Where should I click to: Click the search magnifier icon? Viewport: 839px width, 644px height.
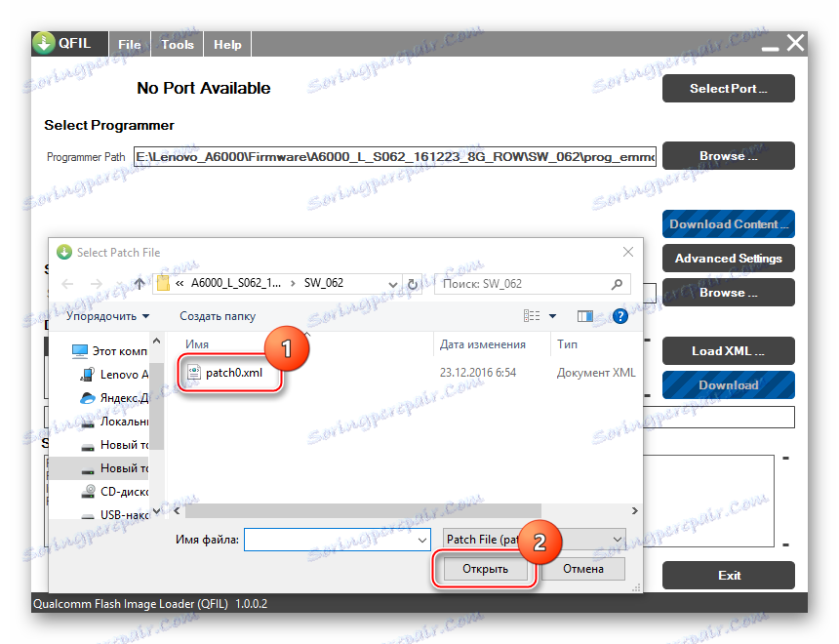click(x=617, y=284)
